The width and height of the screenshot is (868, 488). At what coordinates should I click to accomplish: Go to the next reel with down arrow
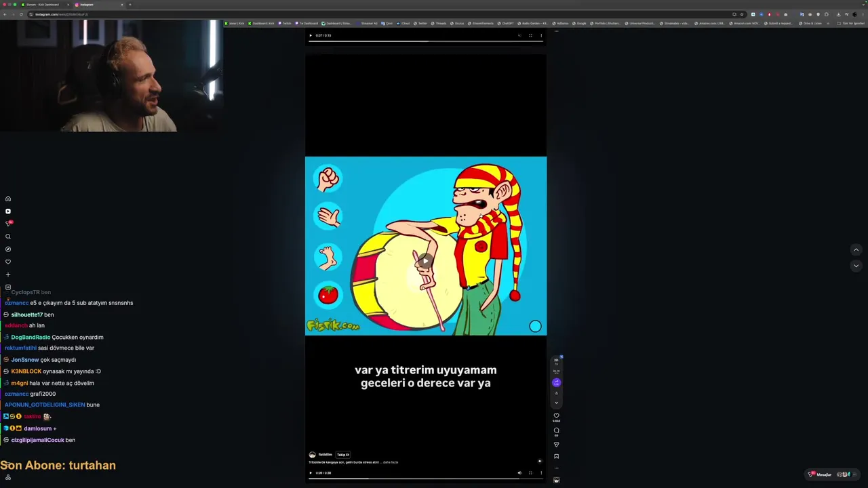856,266
